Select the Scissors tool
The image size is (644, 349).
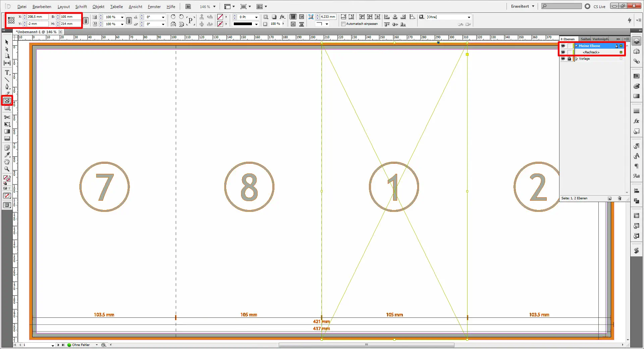pos(7,117)
